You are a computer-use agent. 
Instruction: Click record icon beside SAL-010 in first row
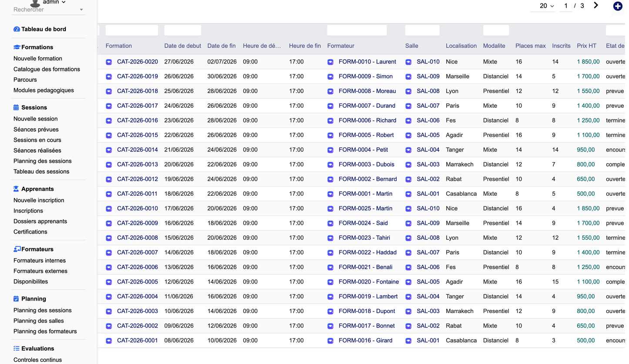pos(408,62)
